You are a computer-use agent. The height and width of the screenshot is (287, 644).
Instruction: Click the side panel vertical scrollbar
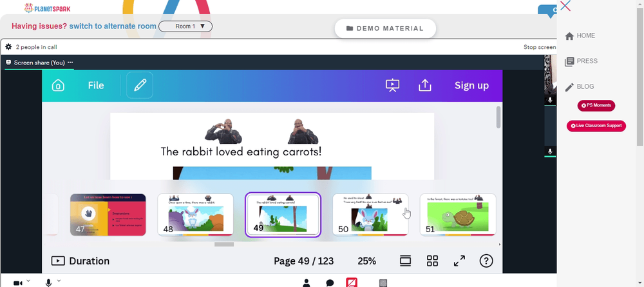pos(640,76)
